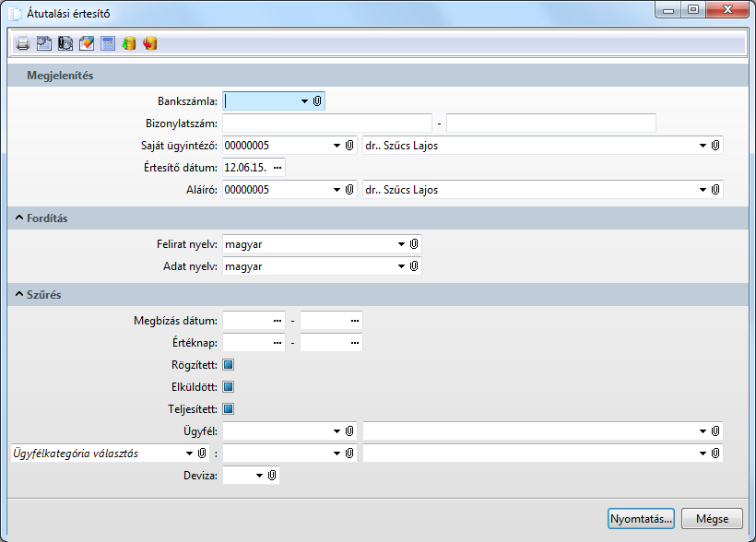This screenshot has height=542, width=756.
Task: Click the database icon with red arrow
Action: (x=150, y=44)
